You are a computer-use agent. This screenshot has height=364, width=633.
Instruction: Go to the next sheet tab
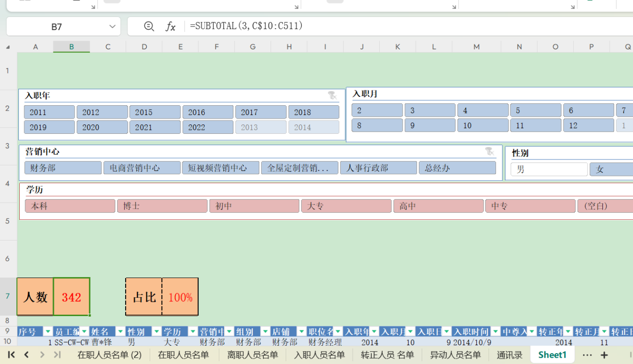click(x=42, y=355)
